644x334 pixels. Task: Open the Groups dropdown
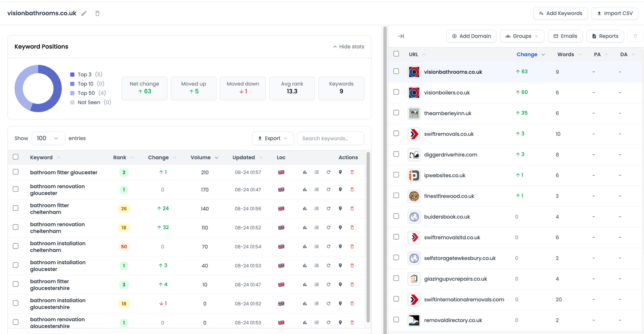click(x=522, y=36)
